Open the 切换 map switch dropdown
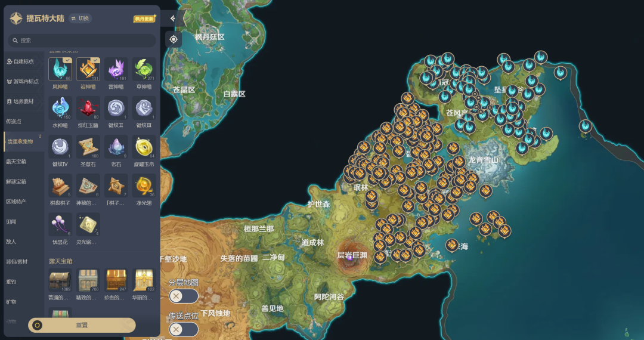Image resolution: width=644 pixels, height=340 pixels. coord(80,18)
